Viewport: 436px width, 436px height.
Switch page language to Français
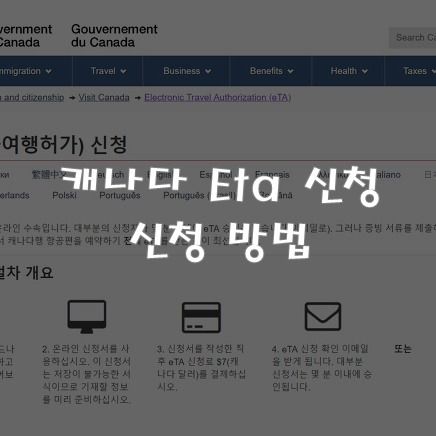272,174
